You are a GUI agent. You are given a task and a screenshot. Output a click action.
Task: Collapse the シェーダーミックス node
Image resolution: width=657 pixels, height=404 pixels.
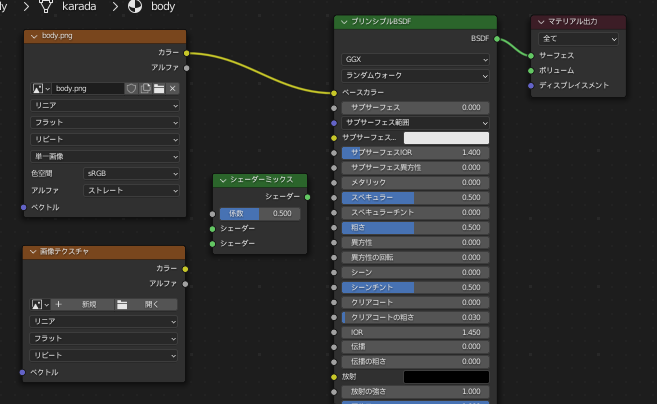[223, 180]
